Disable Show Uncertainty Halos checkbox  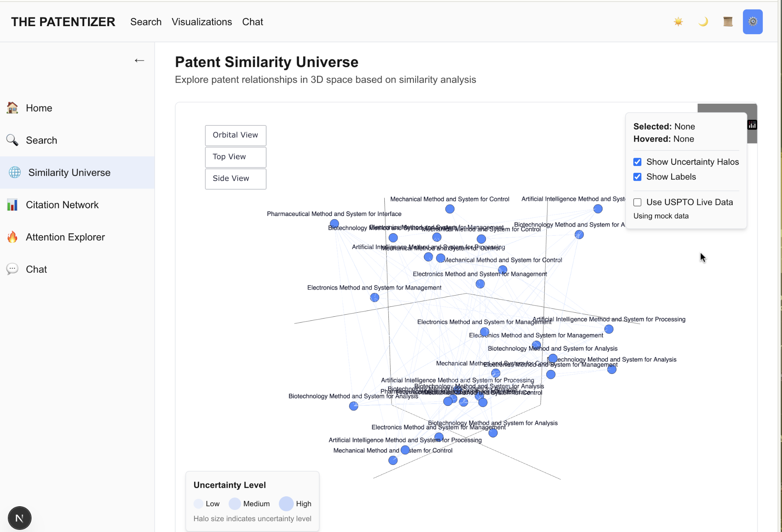pyautogui.click(x=637, y=162)
